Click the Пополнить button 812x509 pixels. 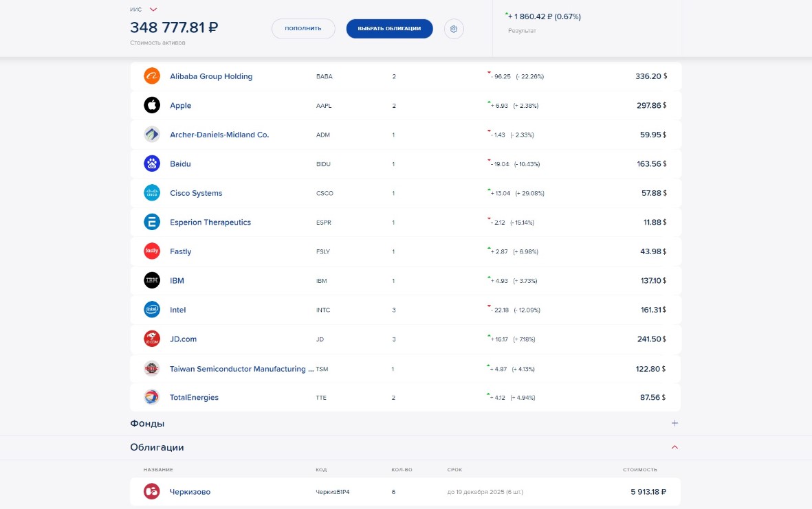[x=303, y=28]
